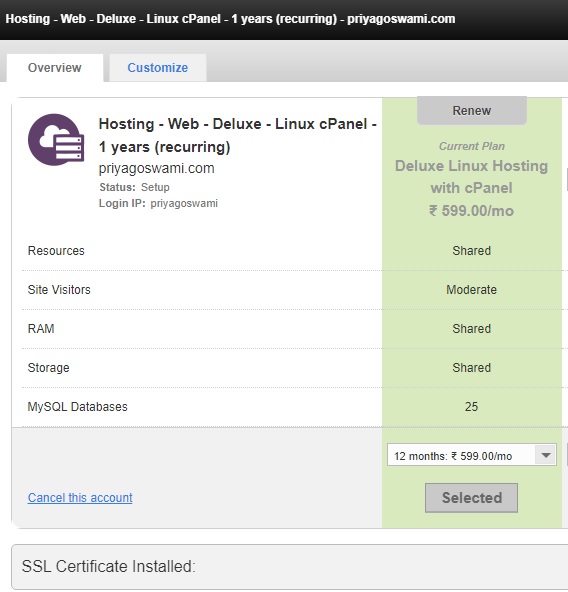This screenshot has height=592, width=568.
Task: Click the Login IP priyagoswami value
Action: point(184,203)
